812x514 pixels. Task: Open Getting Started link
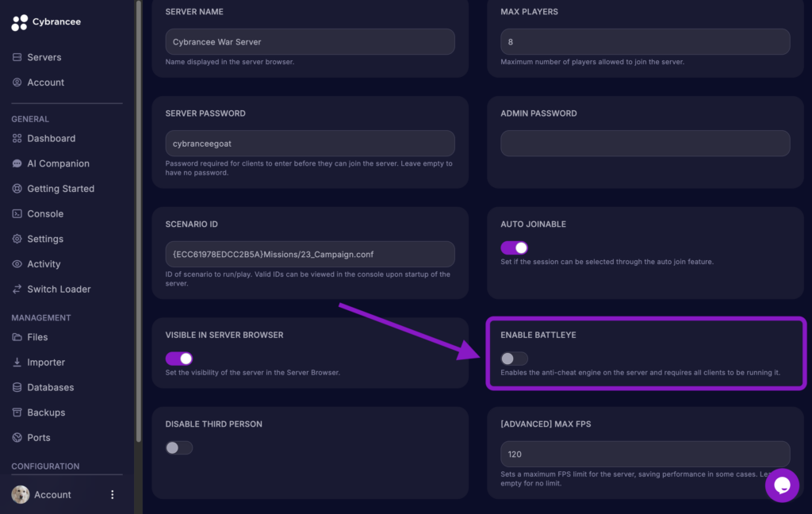coord(61,189)
